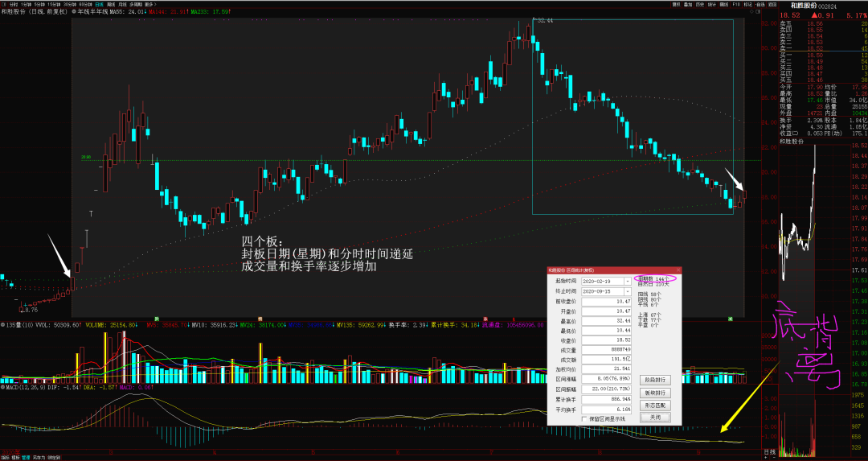Click the 最低价 10.44 field

606,331
